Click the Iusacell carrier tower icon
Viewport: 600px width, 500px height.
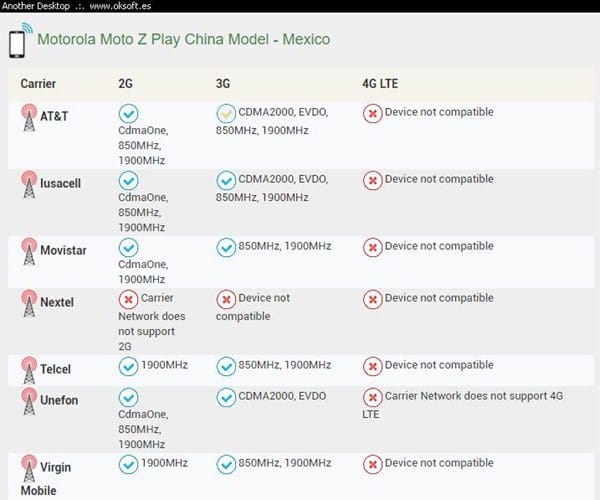[29, 185]
